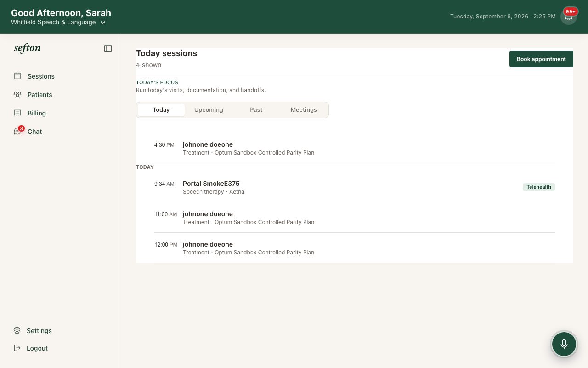View the Meetings tab

304,110
